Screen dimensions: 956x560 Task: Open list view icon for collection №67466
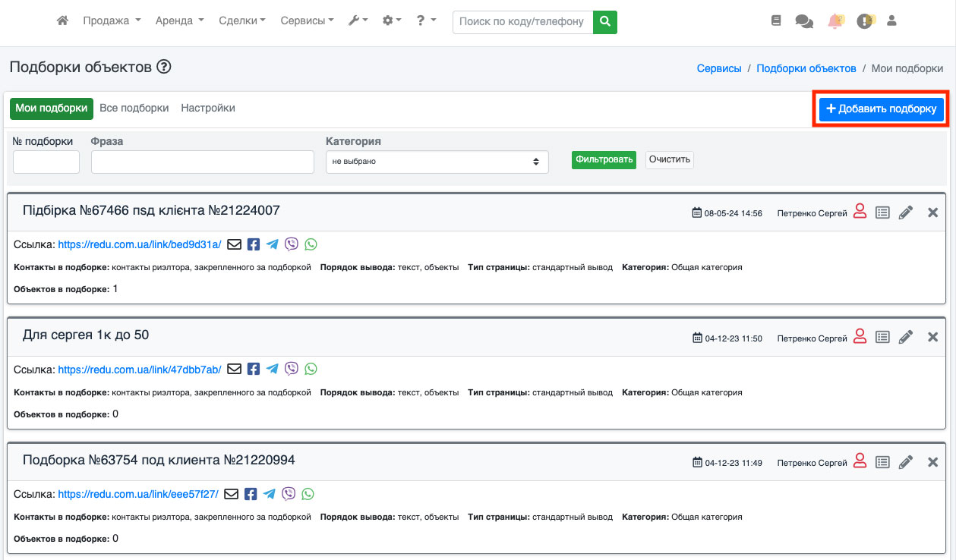click(882, 212)
